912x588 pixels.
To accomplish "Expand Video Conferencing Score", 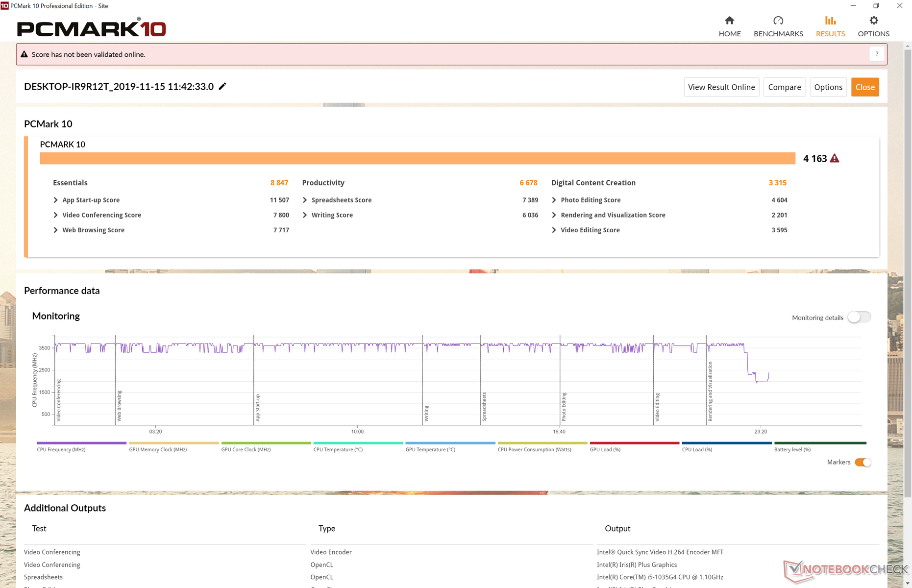I will click(55, 215).
